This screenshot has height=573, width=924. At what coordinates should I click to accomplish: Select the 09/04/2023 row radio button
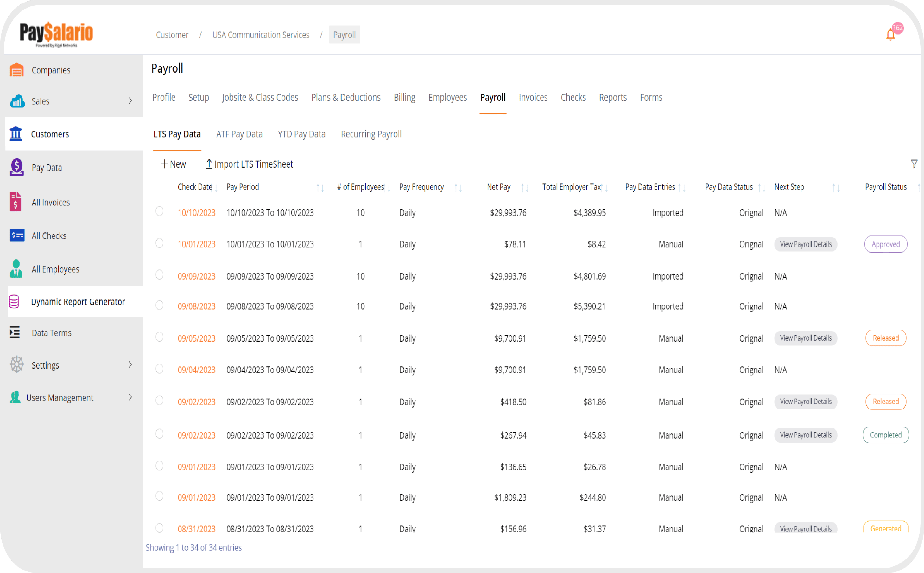click(159, 369)
